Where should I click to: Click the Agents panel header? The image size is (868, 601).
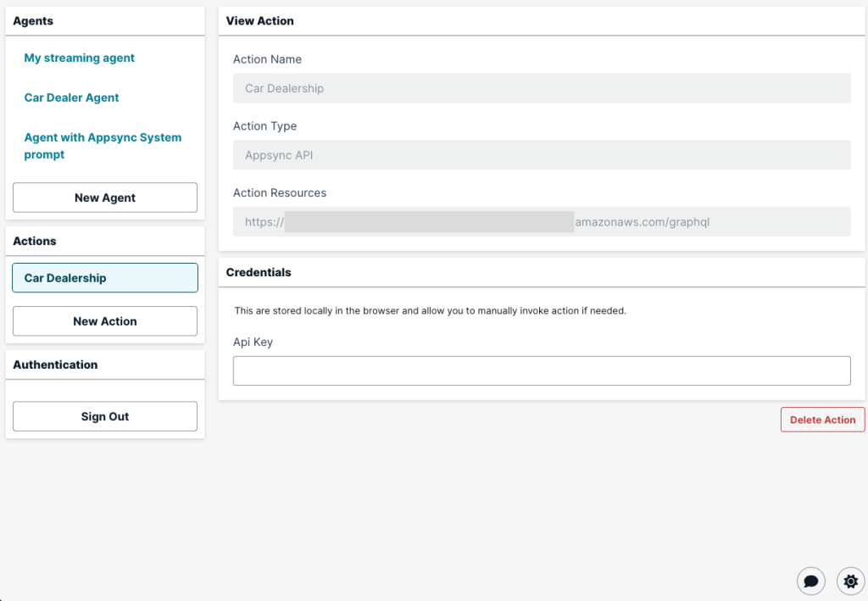click(x=32, y=20)
